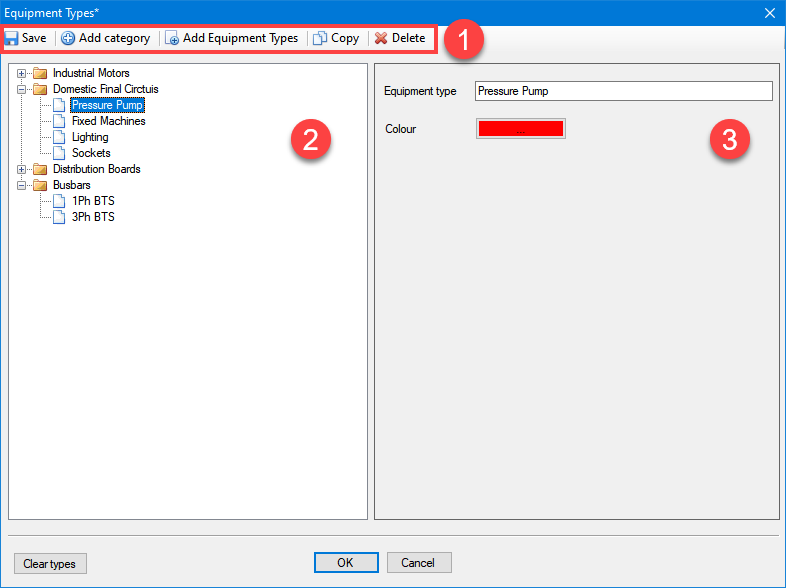
Task: Click the Save label in toolbar
Action: click(x=34, y=38)
